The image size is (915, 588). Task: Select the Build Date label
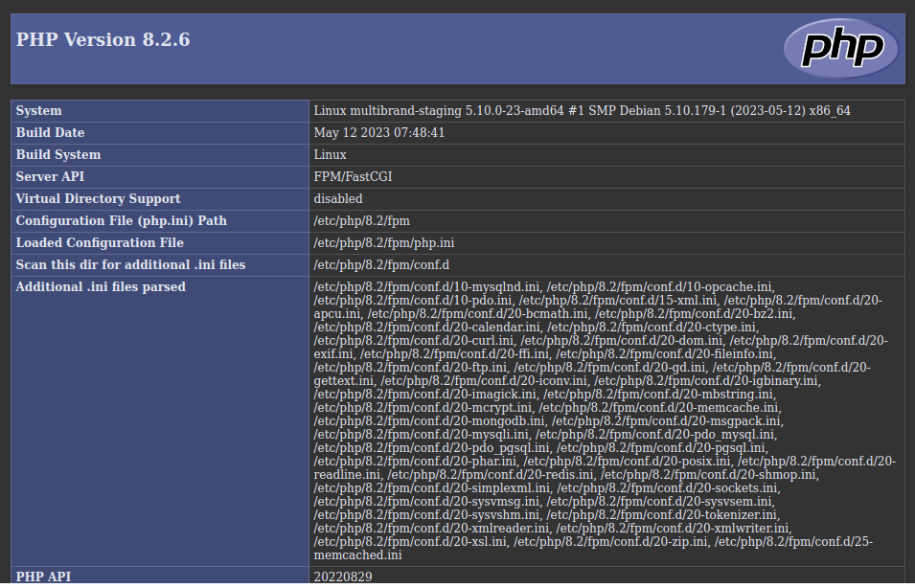click(50, 133)
